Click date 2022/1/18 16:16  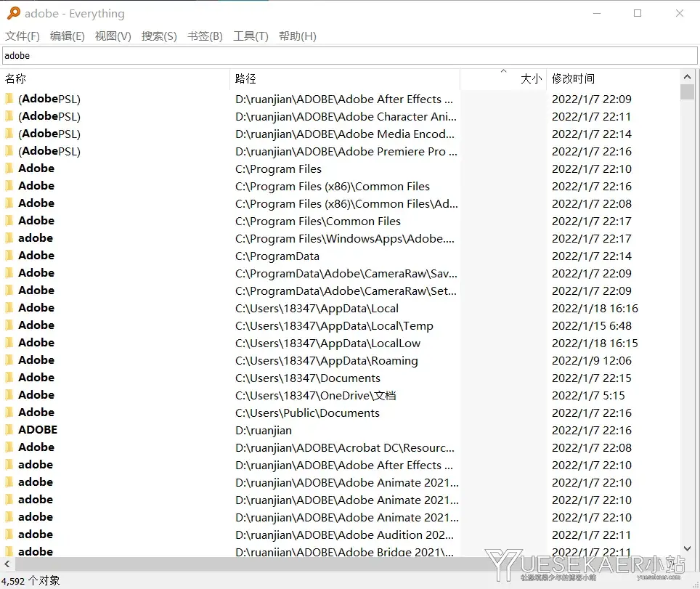coord(595,309)
